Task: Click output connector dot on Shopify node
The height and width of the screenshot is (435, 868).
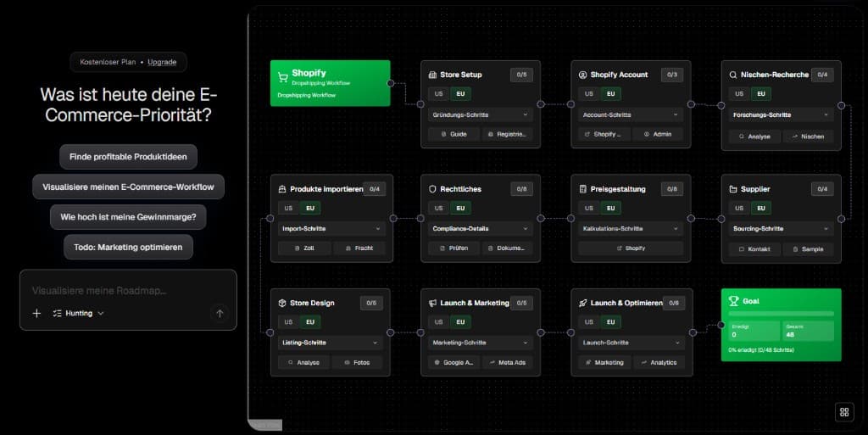Action: pos(390,84)
